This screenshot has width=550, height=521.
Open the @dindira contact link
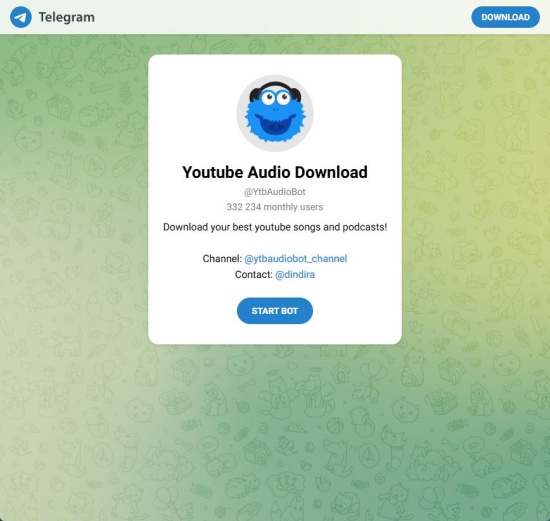coord(295,274)
